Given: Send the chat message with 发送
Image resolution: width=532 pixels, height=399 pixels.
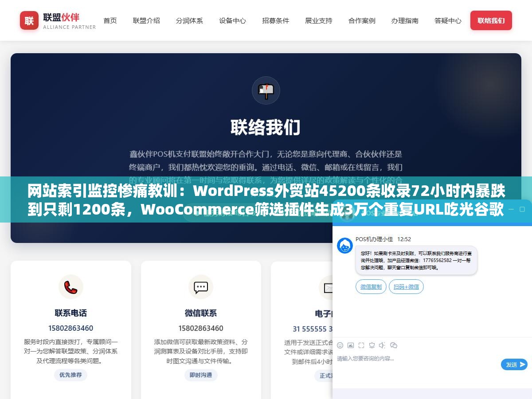Looking at the screenshot, I should (514, 364).
